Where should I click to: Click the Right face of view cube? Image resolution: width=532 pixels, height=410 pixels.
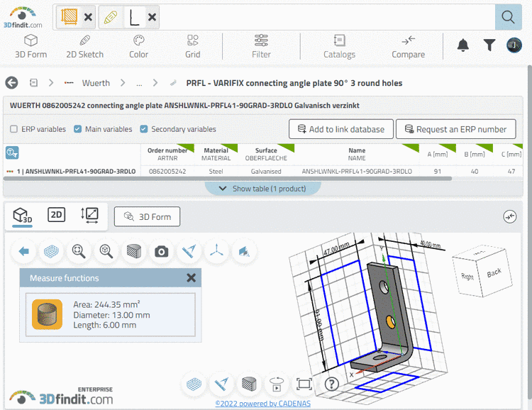coord(467,277)
